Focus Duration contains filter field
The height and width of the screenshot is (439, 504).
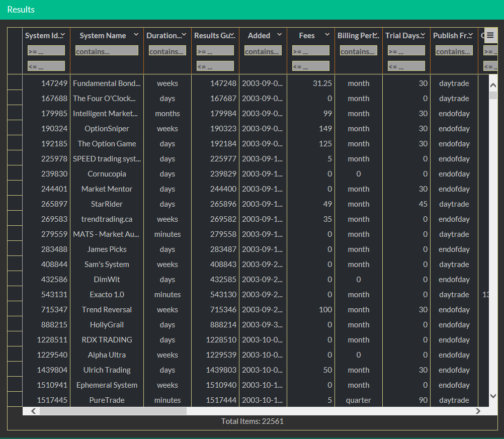[x=167, y=51]
